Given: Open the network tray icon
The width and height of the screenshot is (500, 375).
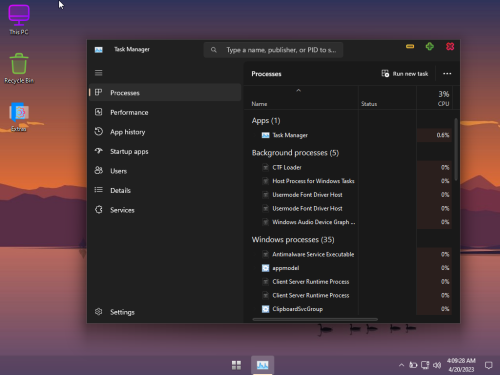Looking at the screenshot, I should (425, 365).
